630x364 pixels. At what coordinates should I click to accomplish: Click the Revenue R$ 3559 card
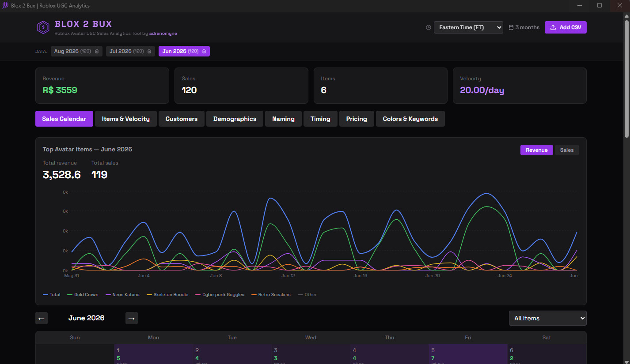102,86
